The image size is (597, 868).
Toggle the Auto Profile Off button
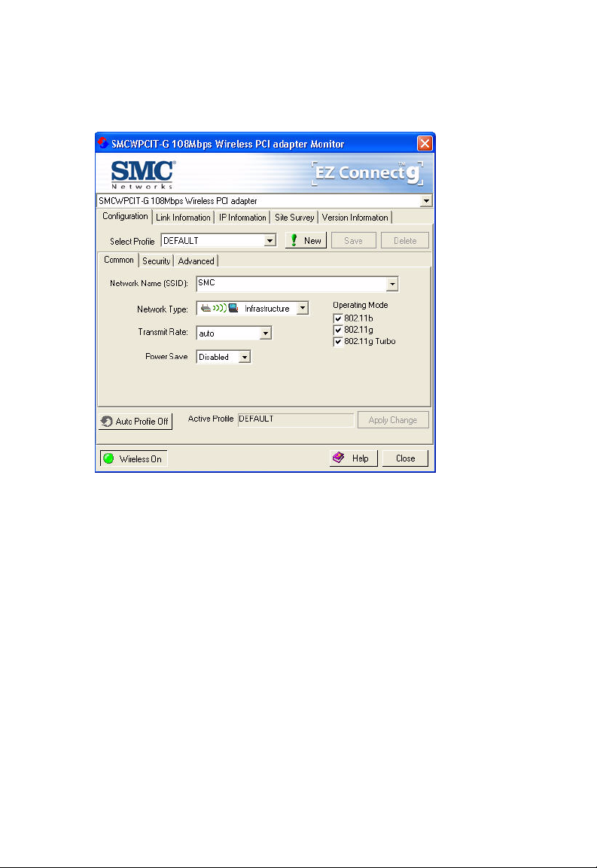click(x=136, y=422)
